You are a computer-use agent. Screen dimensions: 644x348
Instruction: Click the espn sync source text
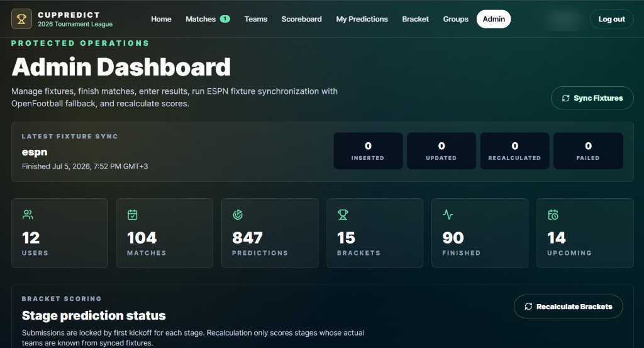click(35, 152)
